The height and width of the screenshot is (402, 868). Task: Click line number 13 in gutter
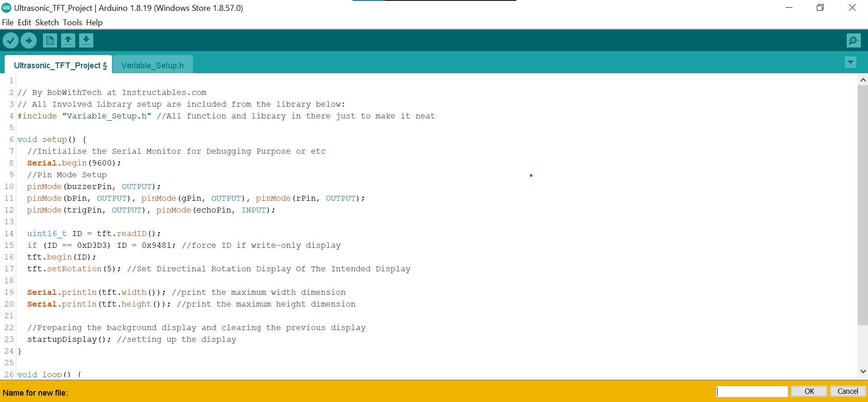tap(9, 222)
